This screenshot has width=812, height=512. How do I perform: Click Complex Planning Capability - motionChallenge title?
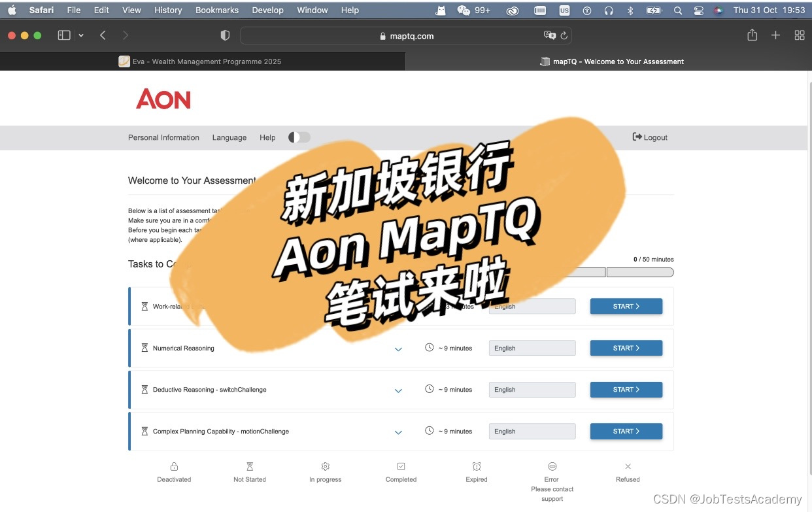tap(221, 431)
